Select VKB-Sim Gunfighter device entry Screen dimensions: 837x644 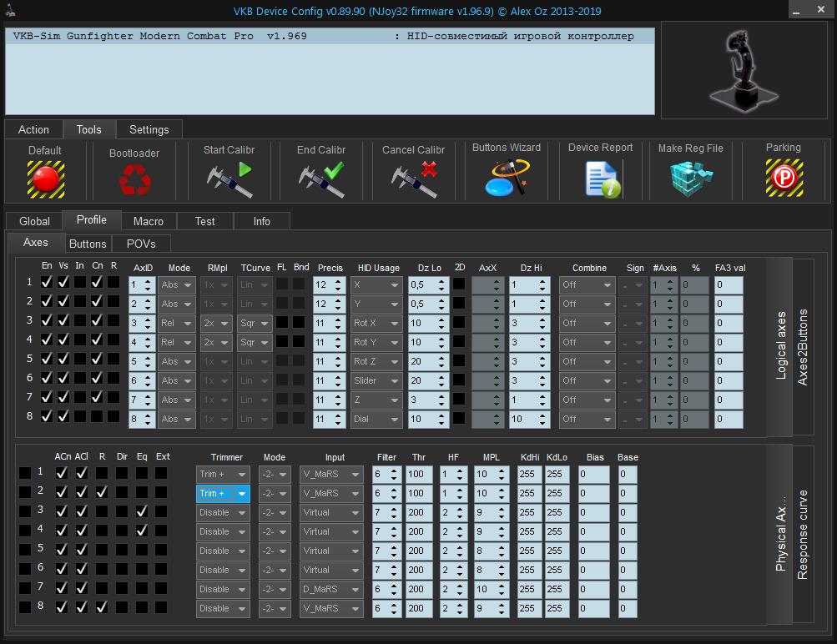tap(330, 36)
